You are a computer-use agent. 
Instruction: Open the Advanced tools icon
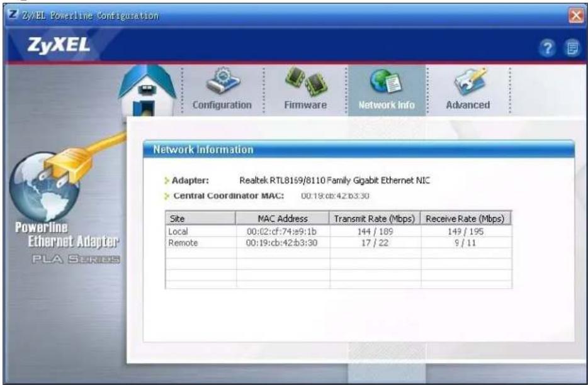point(470,81)
